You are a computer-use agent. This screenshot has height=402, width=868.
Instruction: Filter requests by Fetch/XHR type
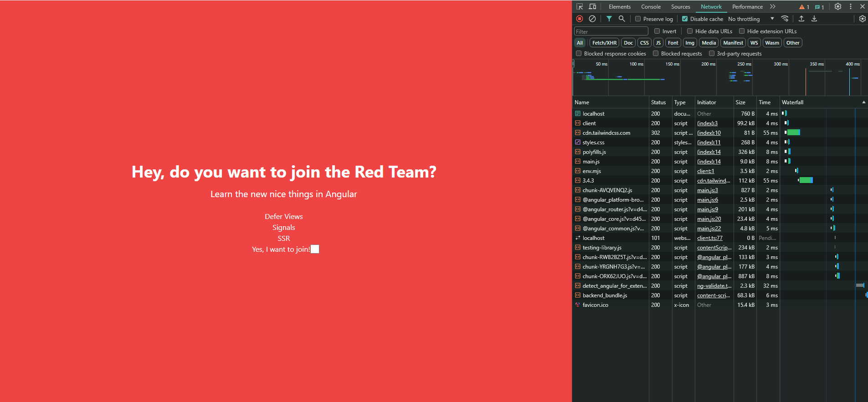[x=604, y=43]
